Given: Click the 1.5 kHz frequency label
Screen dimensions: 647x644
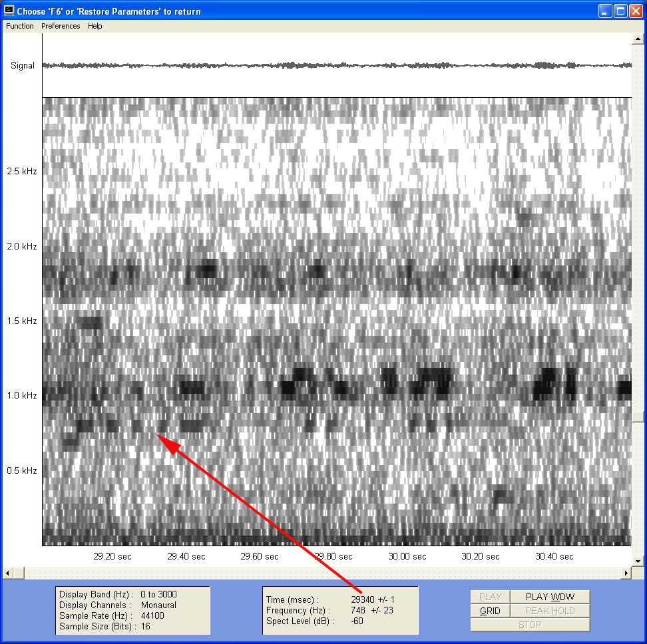Looking at the screenshot, I should click(x=22, y=321).
